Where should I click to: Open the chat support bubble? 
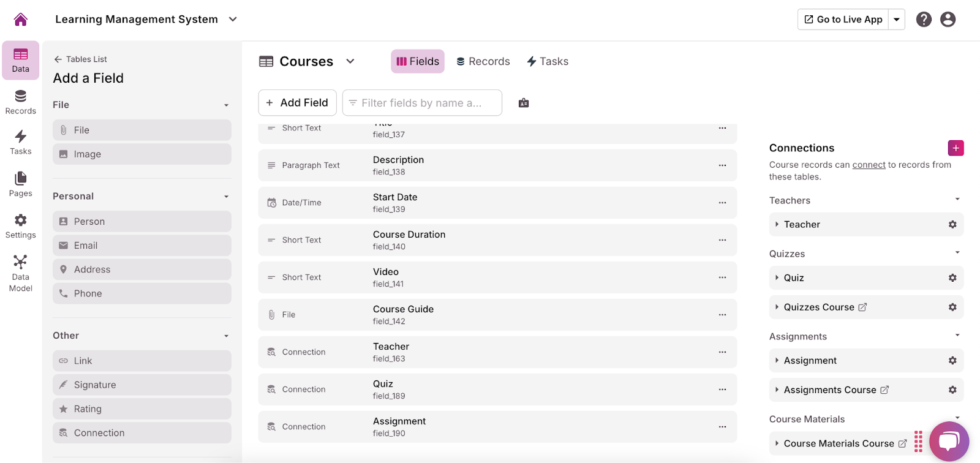(x=948, y=441)
